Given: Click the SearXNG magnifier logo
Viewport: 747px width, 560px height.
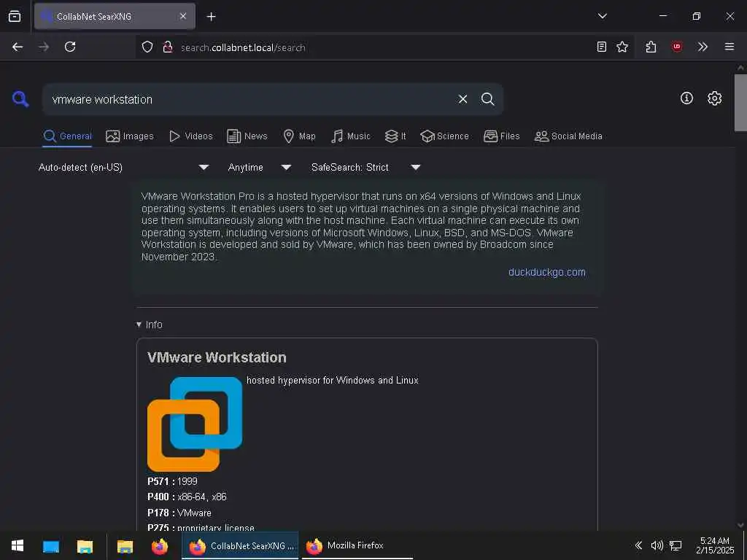Looking at the screenshot, I should click(x=20, y=99).
